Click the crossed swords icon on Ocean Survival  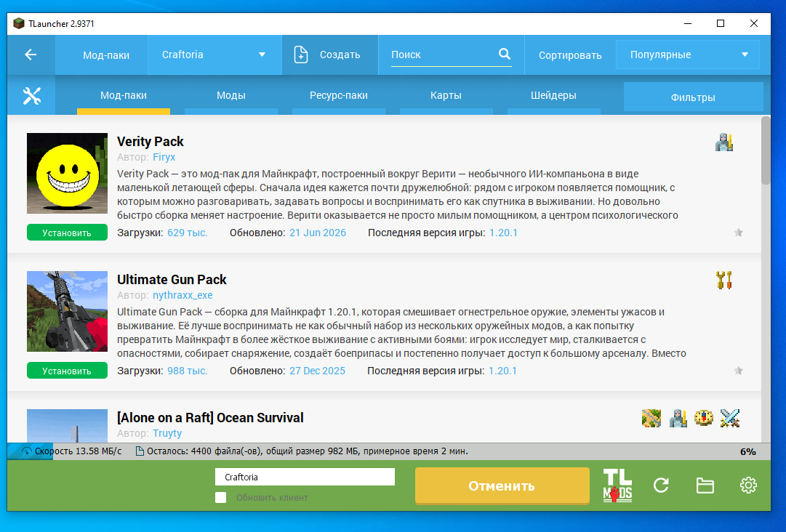click(x=730, y=419)
